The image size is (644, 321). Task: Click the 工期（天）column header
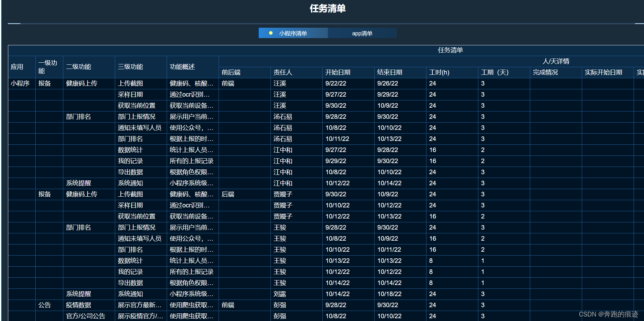pyautogui.click(x=504, y=72)
